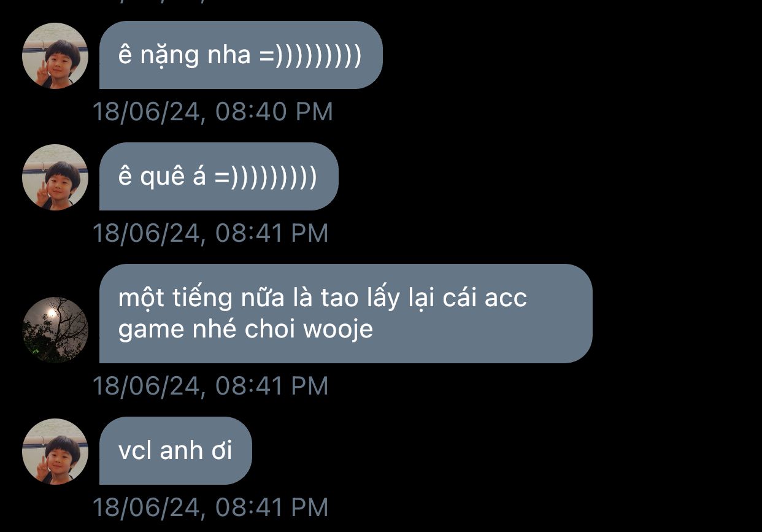Select the "ê quê á =)))))))))" message bubble
762x532 pixels.
[218, 177]
